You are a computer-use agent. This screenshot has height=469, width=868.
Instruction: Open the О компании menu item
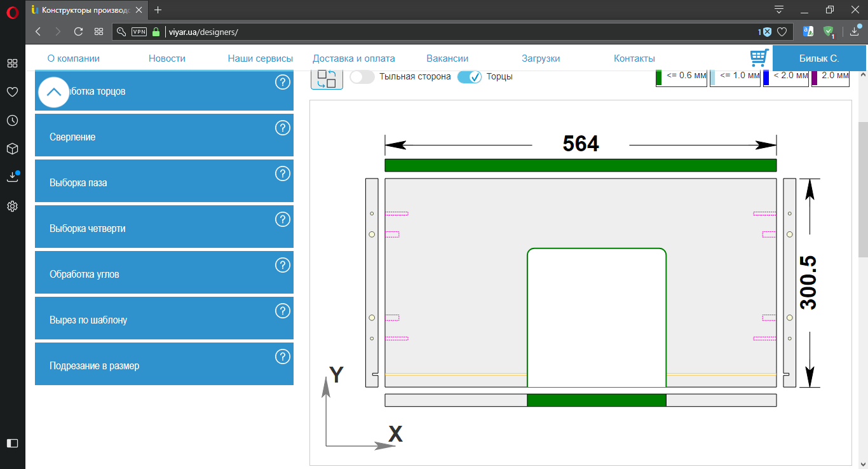(x=74, y=58)
